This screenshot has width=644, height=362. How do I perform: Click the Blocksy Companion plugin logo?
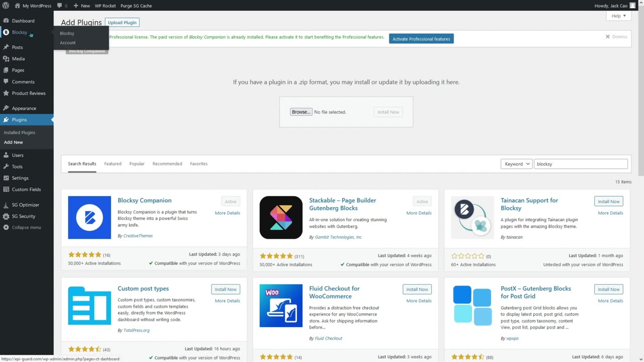pyautogui.click(x=90, y=218)
